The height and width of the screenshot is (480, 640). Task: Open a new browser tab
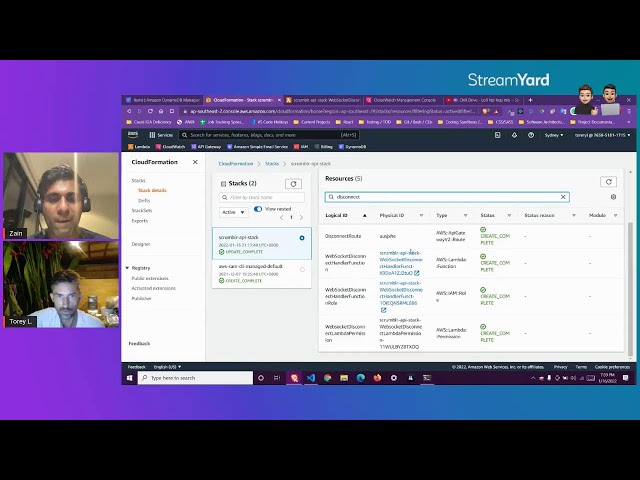click(x=530, y=100)
